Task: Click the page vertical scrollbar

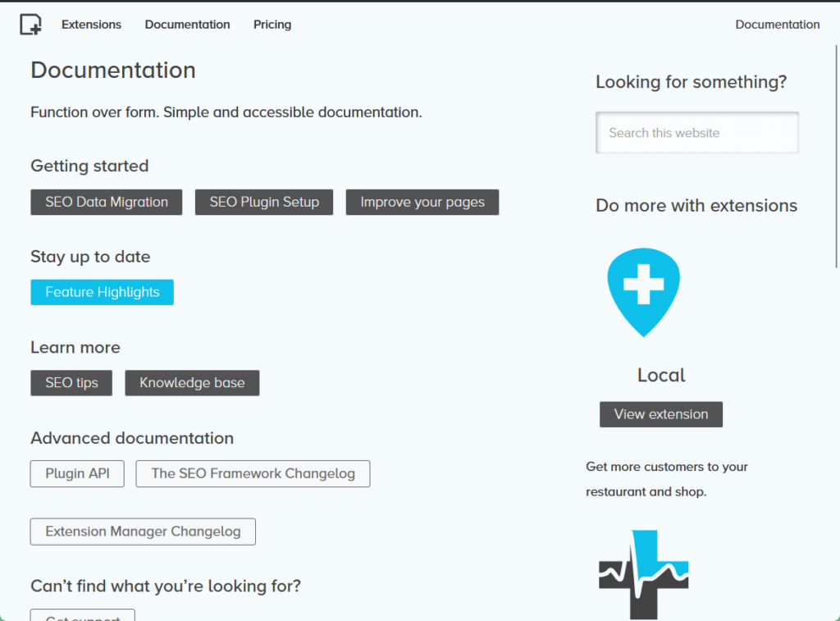Action: click(x=837, y=157)
